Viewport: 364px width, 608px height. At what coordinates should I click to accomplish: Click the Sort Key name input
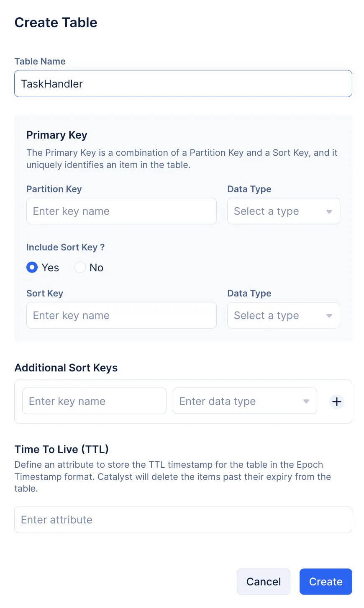pos(121,316)
